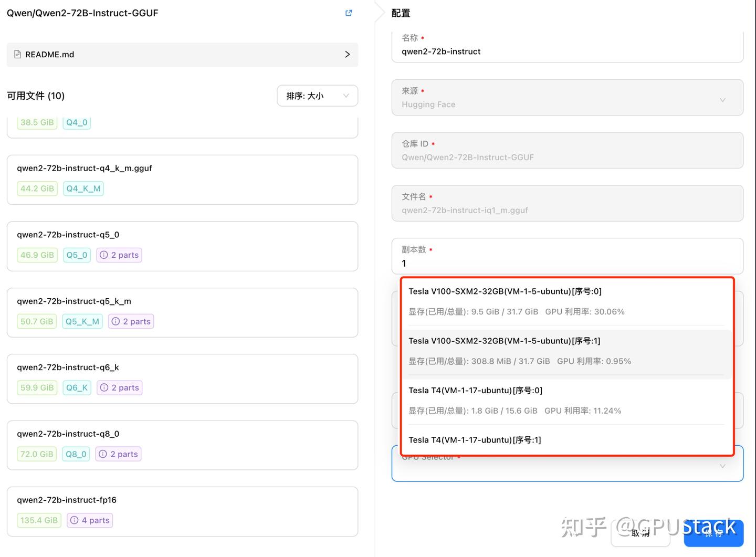
Task: Open the Hugging Face repo external link icon
Action: tap(349, 13)
